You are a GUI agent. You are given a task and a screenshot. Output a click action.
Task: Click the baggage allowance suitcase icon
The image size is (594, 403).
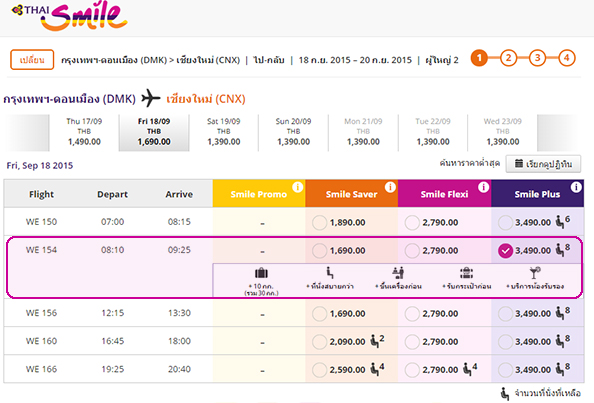click(x=261, y=273)
